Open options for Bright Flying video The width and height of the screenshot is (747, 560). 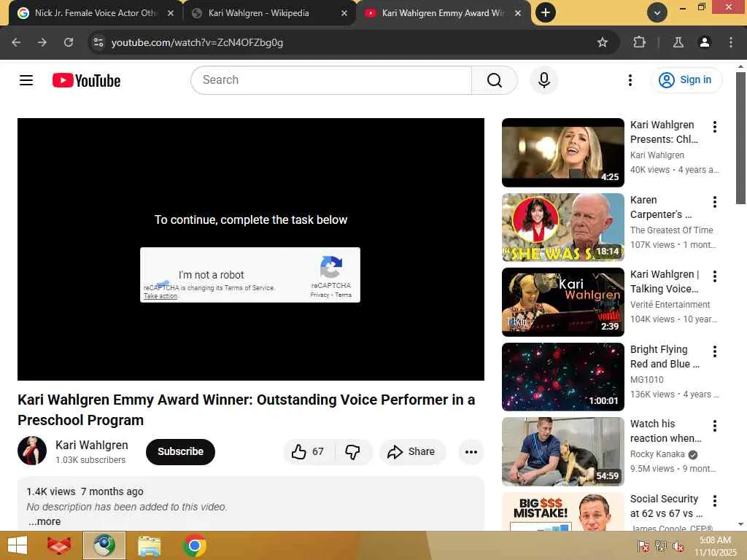715,351
